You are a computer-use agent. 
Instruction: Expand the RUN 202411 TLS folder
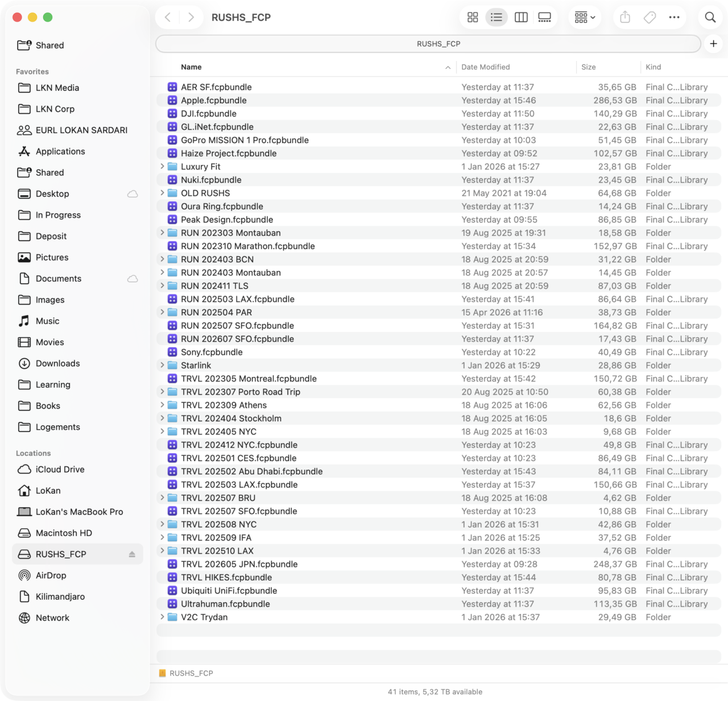162,286
